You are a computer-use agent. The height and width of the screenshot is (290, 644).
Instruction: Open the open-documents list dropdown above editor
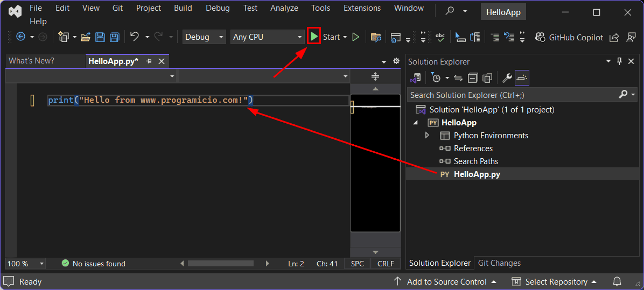coord(384,61)
